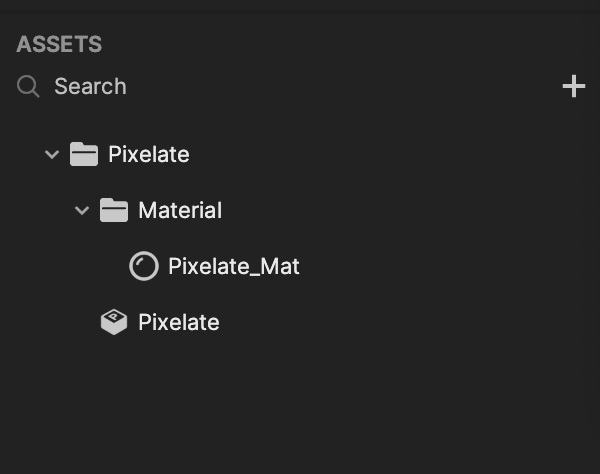Select the Pixelate_Mat material asset
600x474 pixels.
234,266
